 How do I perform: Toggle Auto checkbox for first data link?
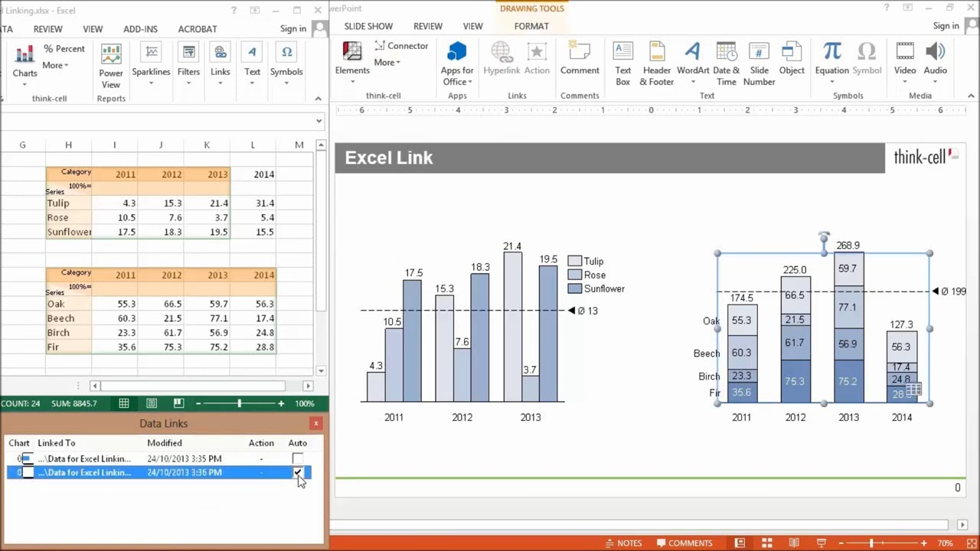298,458
